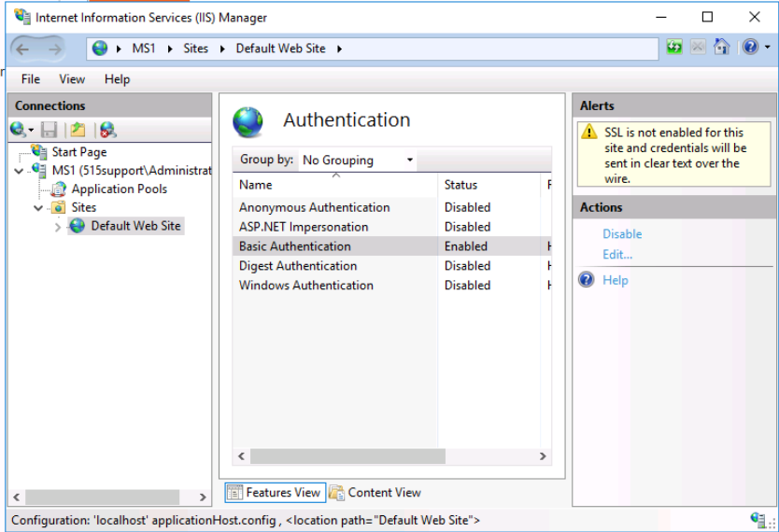This screenshot has height=532, width=779.
Task: Click the Forward navigation arrow
Action: click(54, 49)
